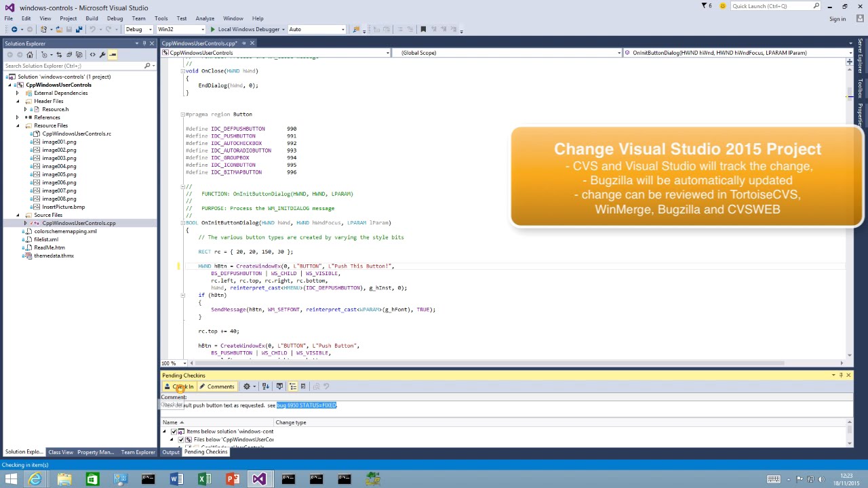Click the Check In button
This screenshot has width=868, height=488.
[x=179, y=386]
